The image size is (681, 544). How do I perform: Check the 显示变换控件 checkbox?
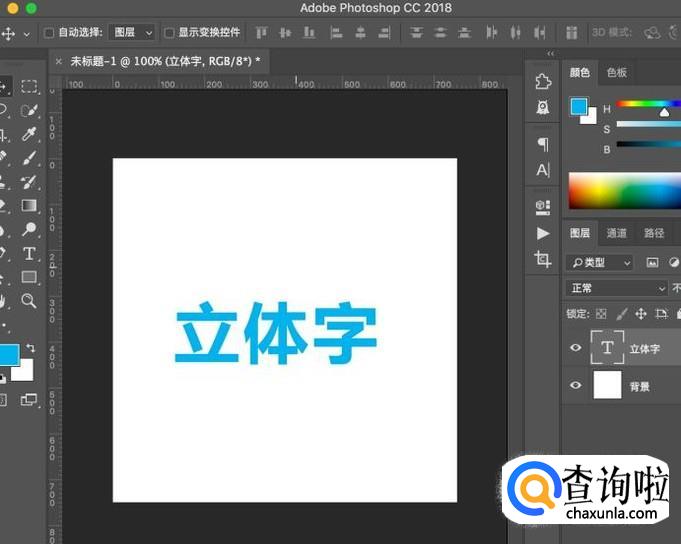point(169,33)
